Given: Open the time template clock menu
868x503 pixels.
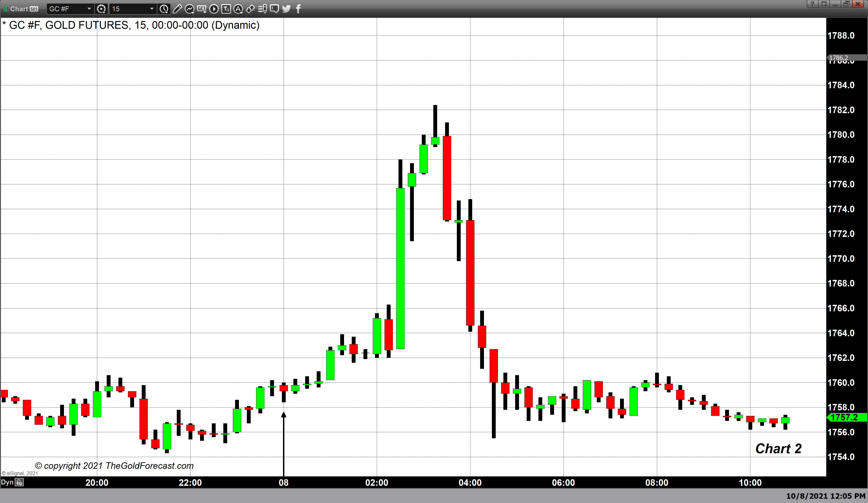Looking at the screenshot, I should [164, 9].
